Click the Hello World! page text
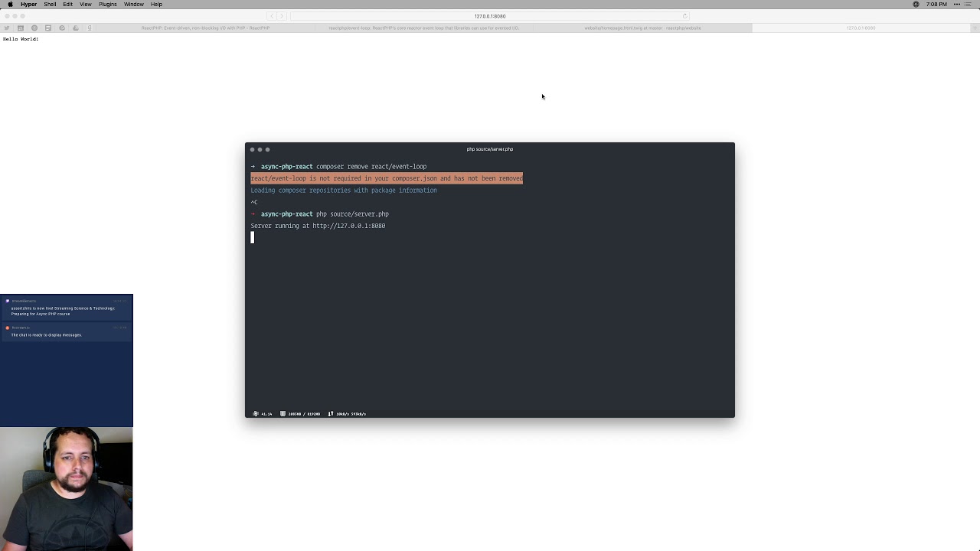 coord(21,39)
